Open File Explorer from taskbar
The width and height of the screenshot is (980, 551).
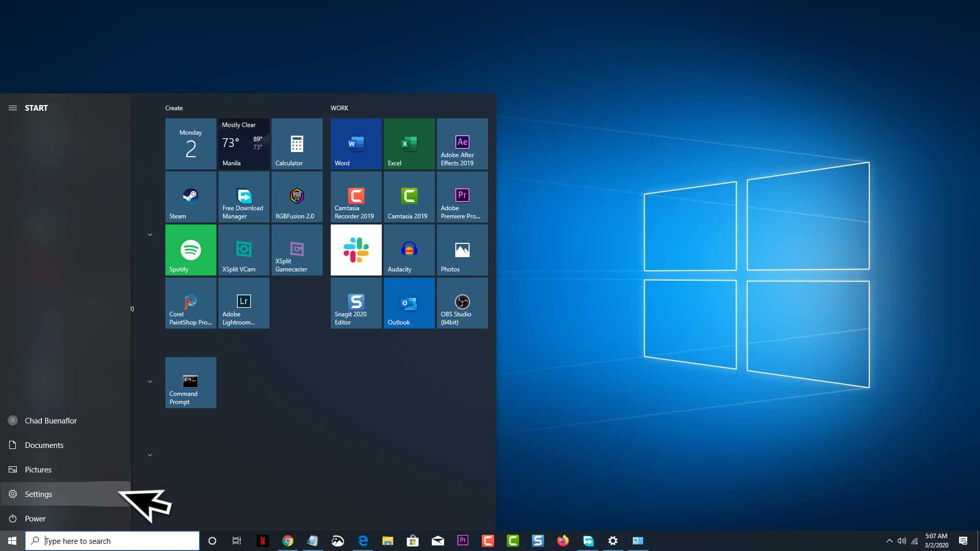[388, 541]
